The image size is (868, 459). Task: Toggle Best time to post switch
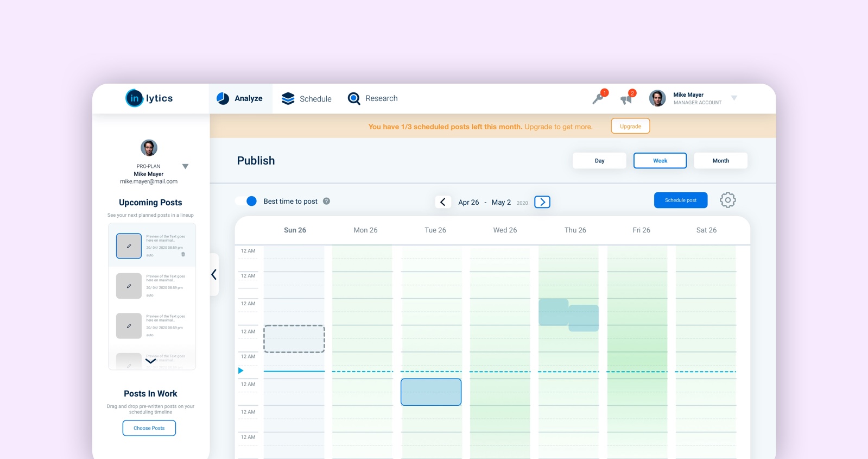click(x=246, y=201)
